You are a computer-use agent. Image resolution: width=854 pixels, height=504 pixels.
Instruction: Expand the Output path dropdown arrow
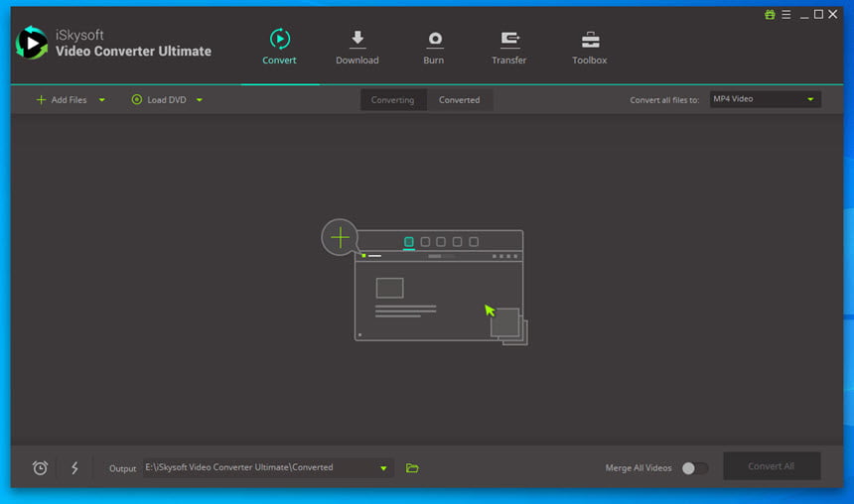tap(383, 468)
